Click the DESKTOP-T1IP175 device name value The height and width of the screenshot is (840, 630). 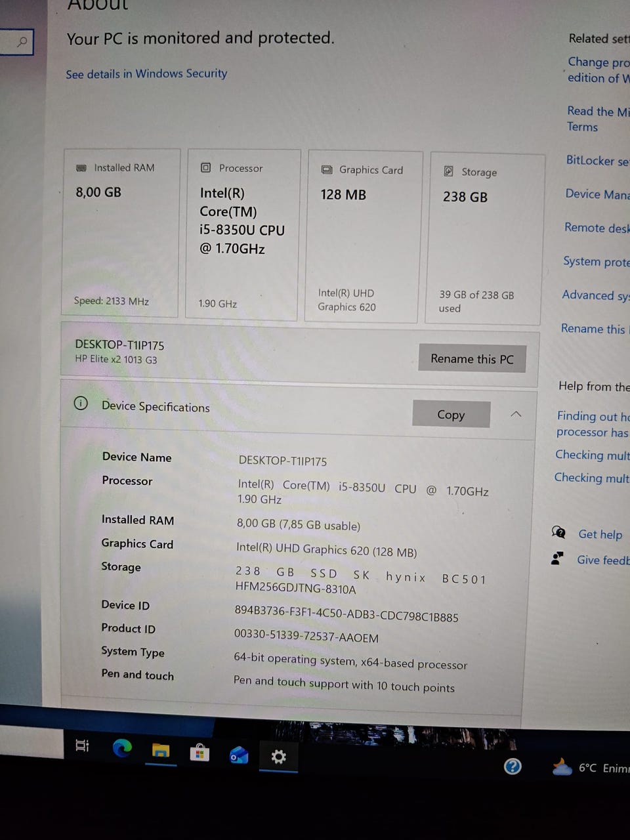tap(282, 461)
